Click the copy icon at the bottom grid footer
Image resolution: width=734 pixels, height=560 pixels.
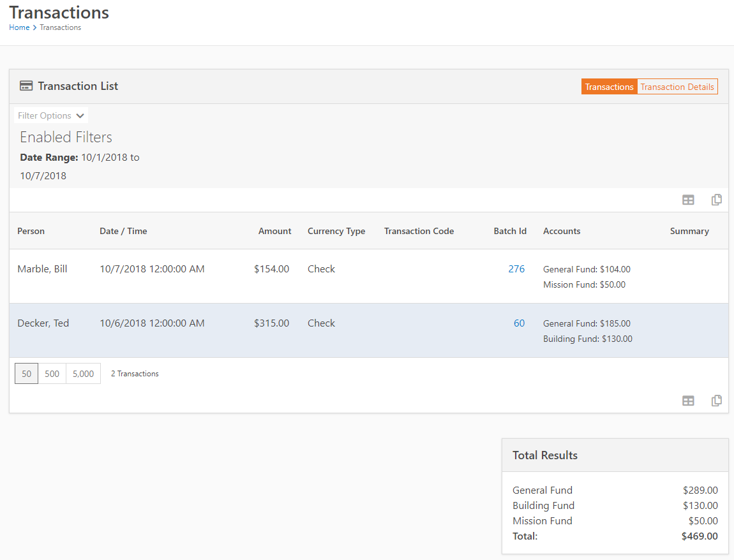click(716, 401)
